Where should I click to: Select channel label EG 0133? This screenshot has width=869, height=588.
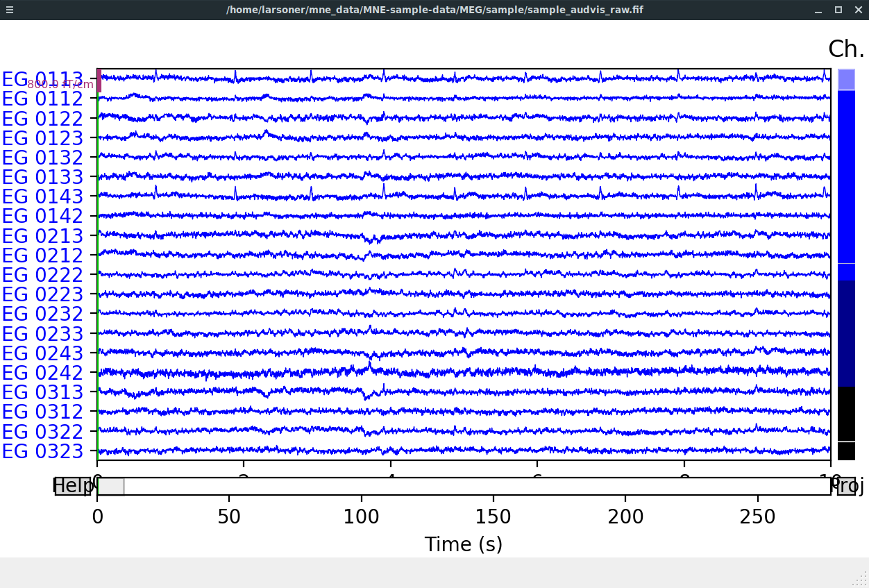click(x=42, y=177)
